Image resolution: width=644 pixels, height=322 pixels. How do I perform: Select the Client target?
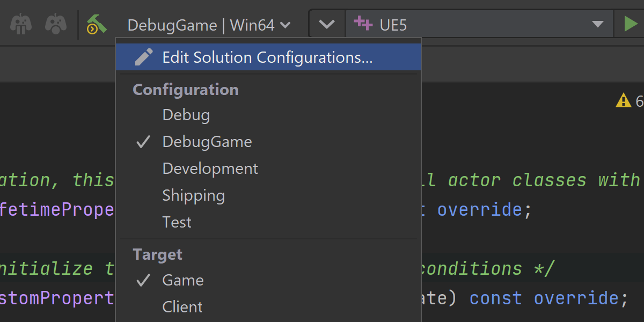point(182,307)
